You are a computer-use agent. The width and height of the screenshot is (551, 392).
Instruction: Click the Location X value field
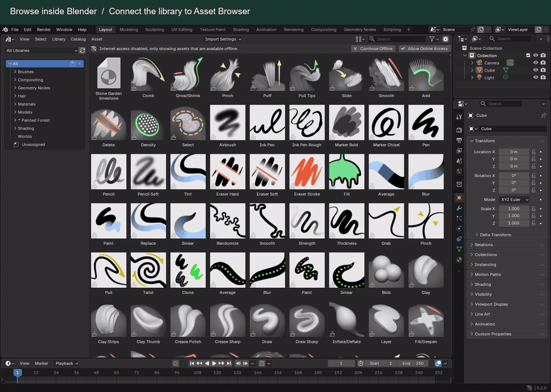tap(514, 152)
